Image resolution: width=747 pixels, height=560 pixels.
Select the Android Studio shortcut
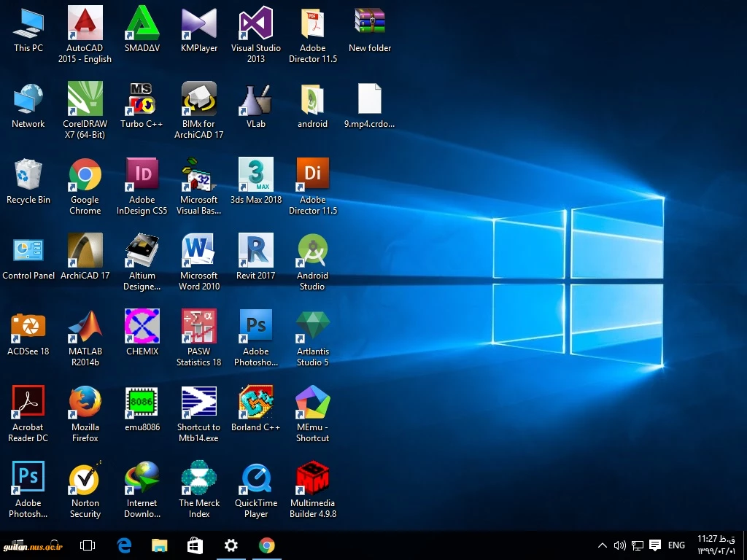click(x=312, y=262)
